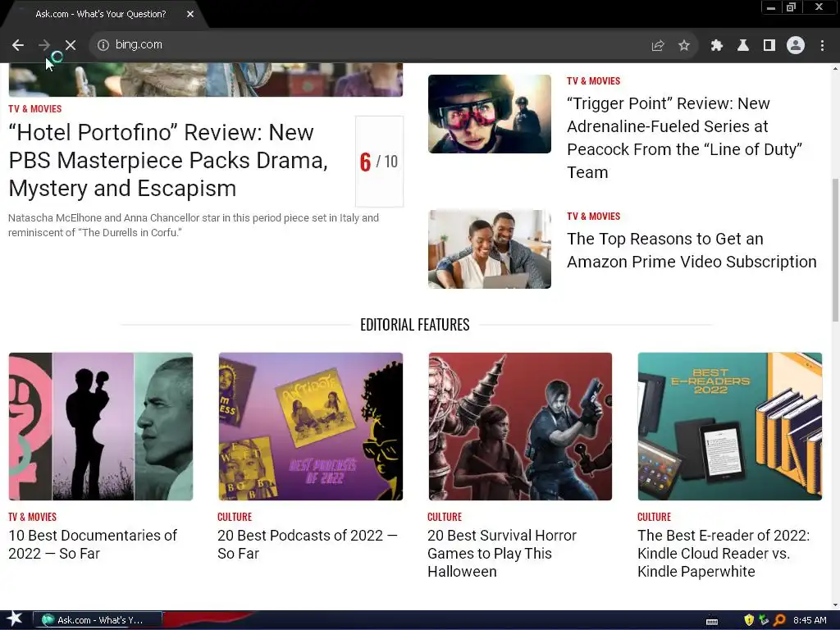Click the forward navigation arrow
Image resolution: width=840 pixels, height=630 pixels.
(44, 45)
